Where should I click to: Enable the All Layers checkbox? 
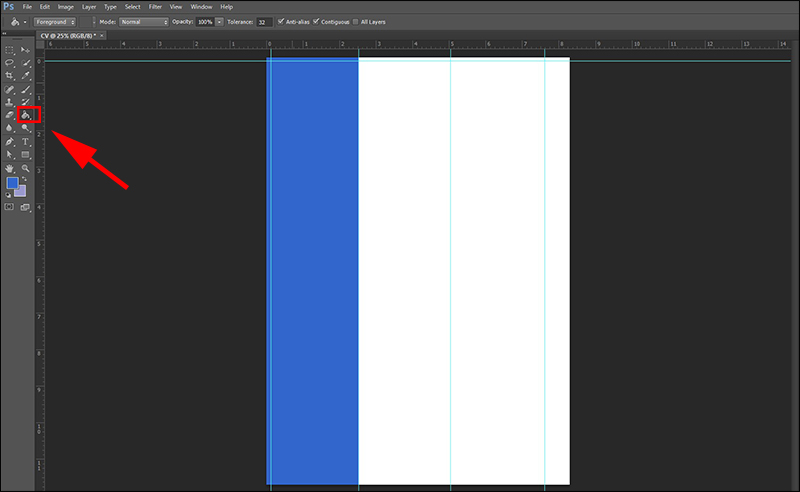[x=356, y=22]
